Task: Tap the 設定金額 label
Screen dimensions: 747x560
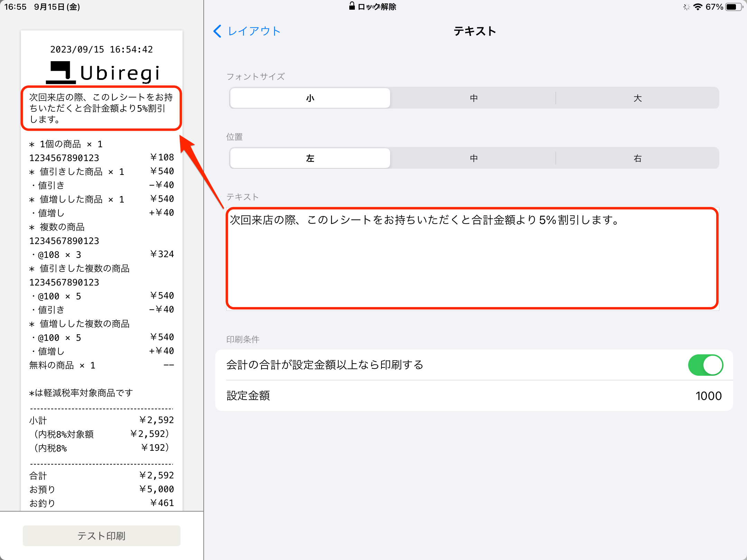Action: tap(248, 396)
